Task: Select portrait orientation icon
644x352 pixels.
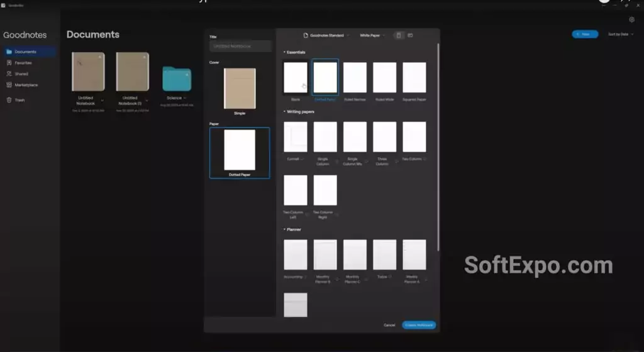Action: click(x=398, y=35)
